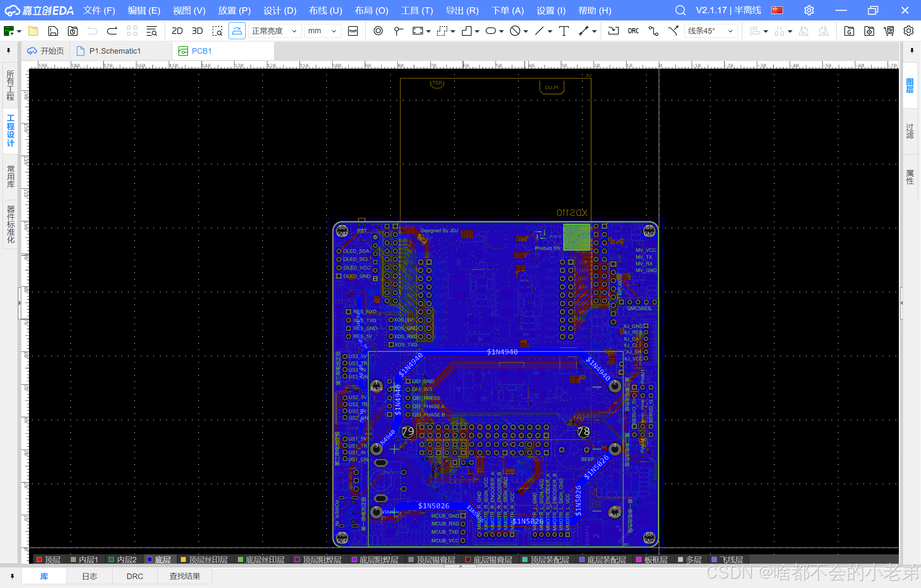Toggle the hide-ratlines eye icon

coord(353,31)
